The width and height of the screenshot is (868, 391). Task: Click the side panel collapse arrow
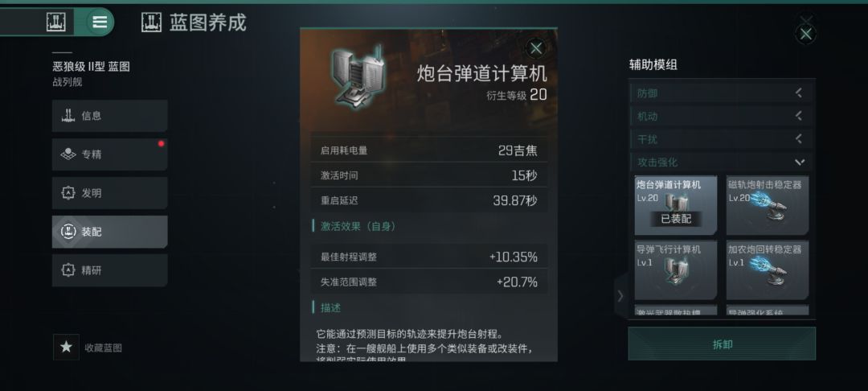click(x=620, y=296)
